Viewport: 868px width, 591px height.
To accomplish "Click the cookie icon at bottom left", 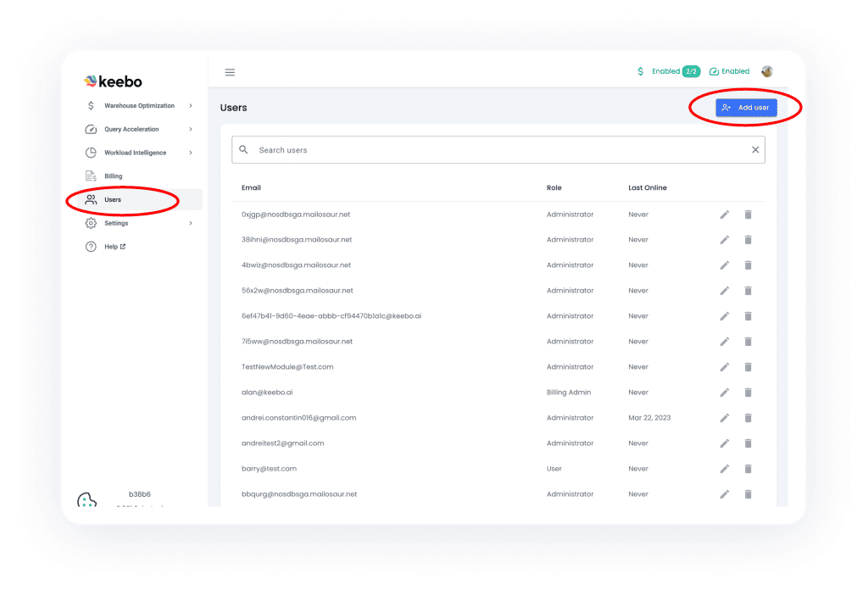I will tap(86, 500).
